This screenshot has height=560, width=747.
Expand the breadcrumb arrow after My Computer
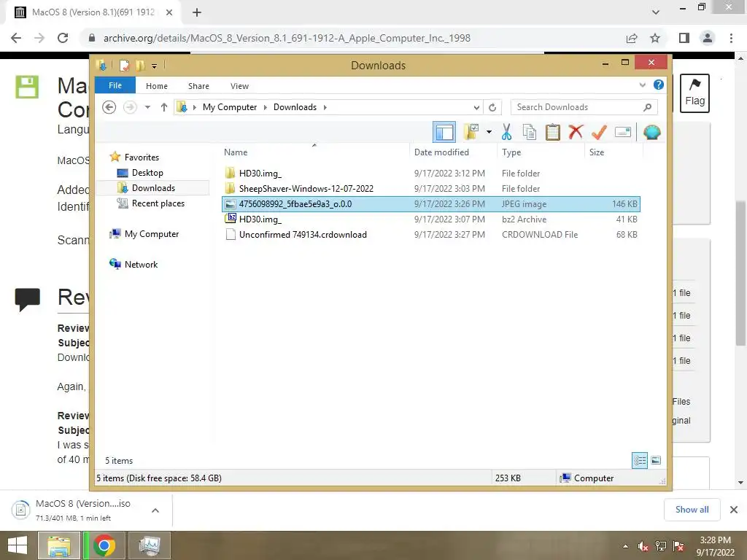[266, 107]
